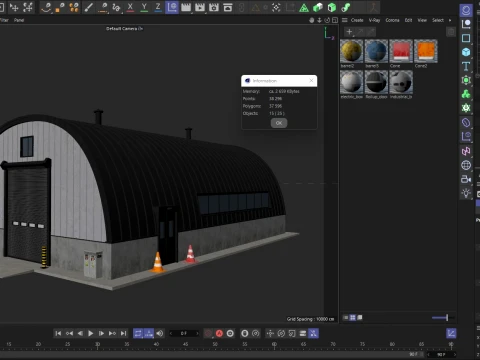
Task: Select the blue barrel3 material
Action: [376, 51]
